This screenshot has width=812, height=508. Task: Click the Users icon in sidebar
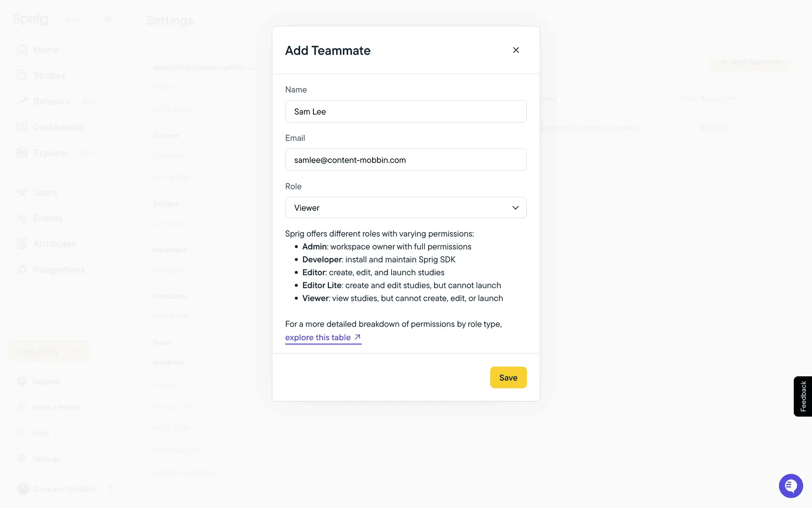coord(22,192)
